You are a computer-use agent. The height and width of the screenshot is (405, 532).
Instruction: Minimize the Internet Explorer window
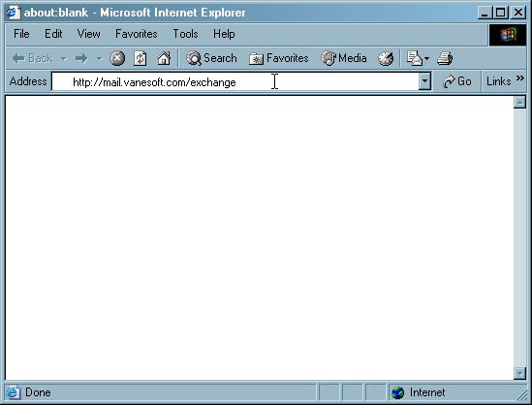click(x=485, y=13)
